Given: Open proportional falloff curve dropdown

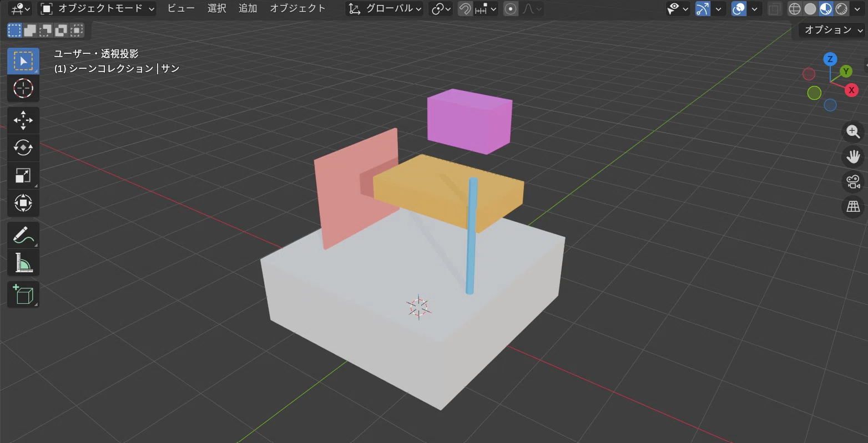Looking at the screenshot, I should click(531, 9).
